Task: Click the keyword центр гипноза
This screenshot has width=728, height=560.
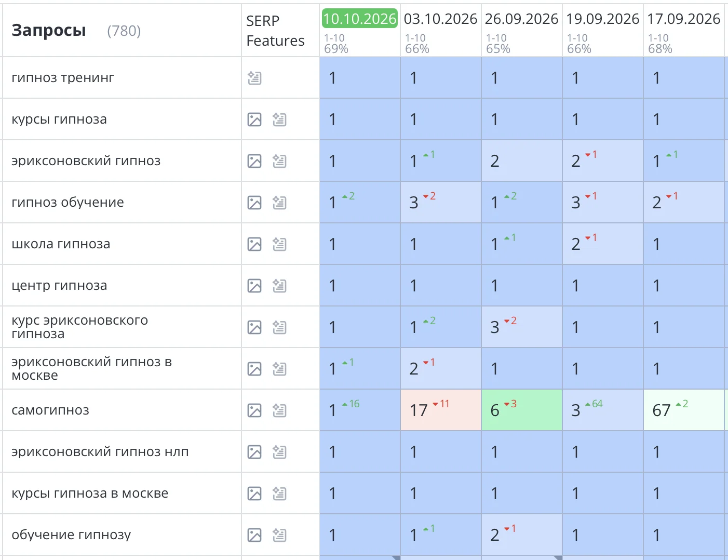Action: (59, 286)
